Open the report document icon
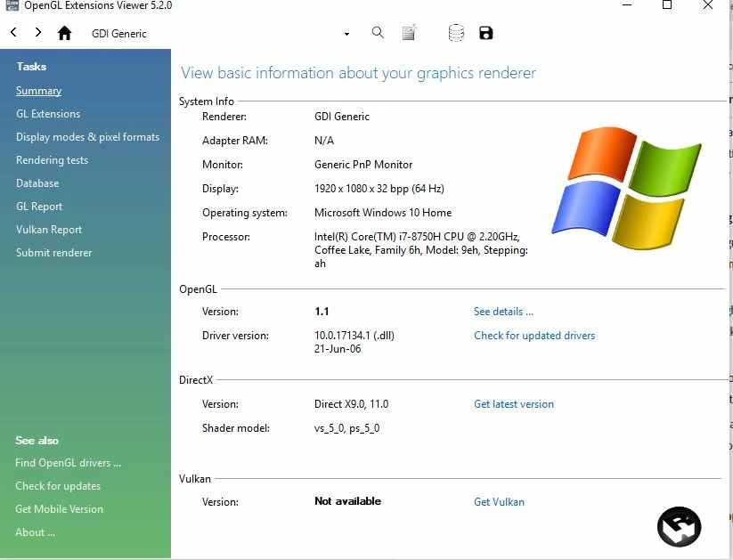733x560 pixels. coord(409,33)
